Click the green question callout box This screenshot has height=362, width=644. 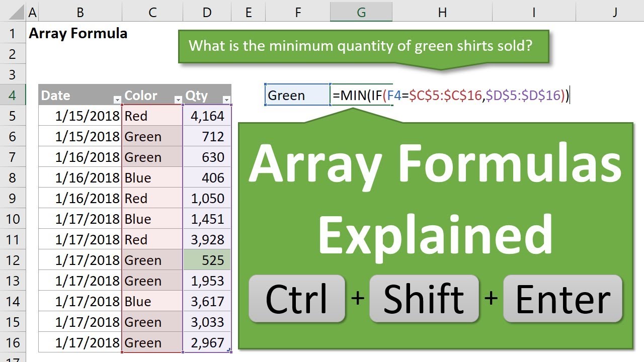point(363,47)
